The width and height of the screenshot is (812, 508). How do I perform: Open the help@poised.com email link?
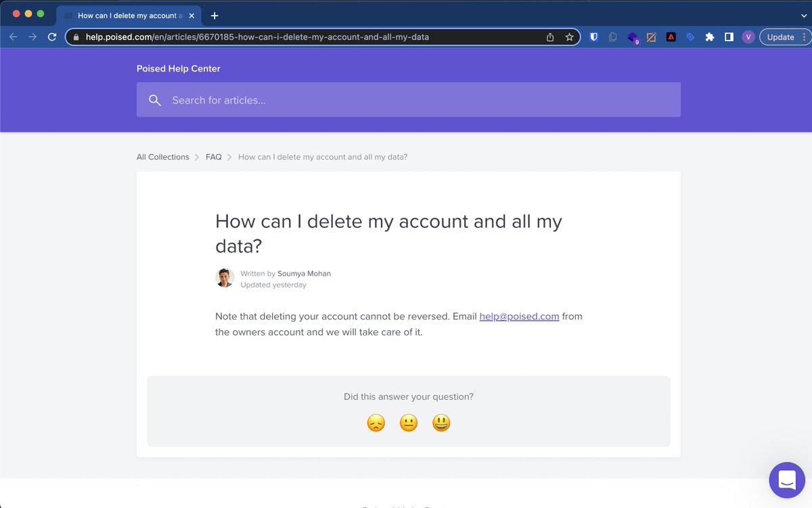coord(519,316)
